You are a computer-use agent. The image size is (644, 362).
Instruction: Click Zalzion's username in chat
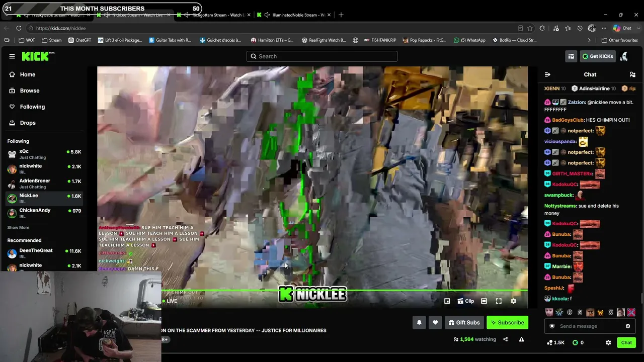coord(577,102)
